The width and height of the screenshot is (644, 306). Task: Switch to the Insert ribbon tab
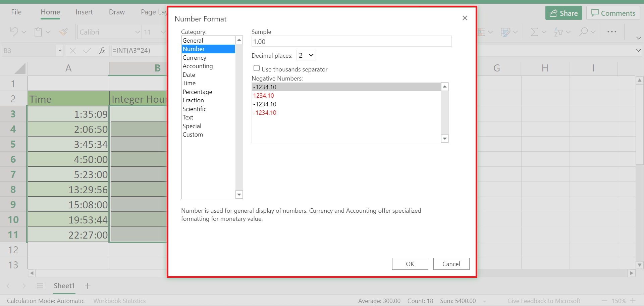84,12
